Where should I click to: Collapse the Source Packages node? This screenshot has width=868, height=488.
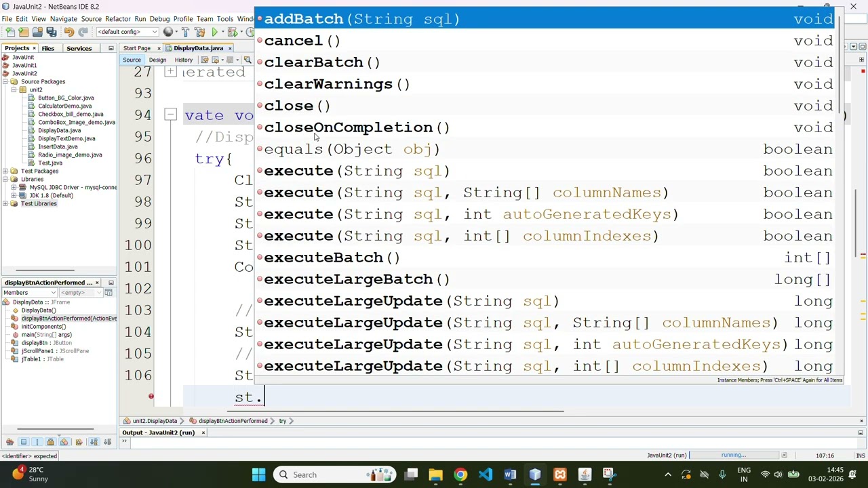point(5,81)
